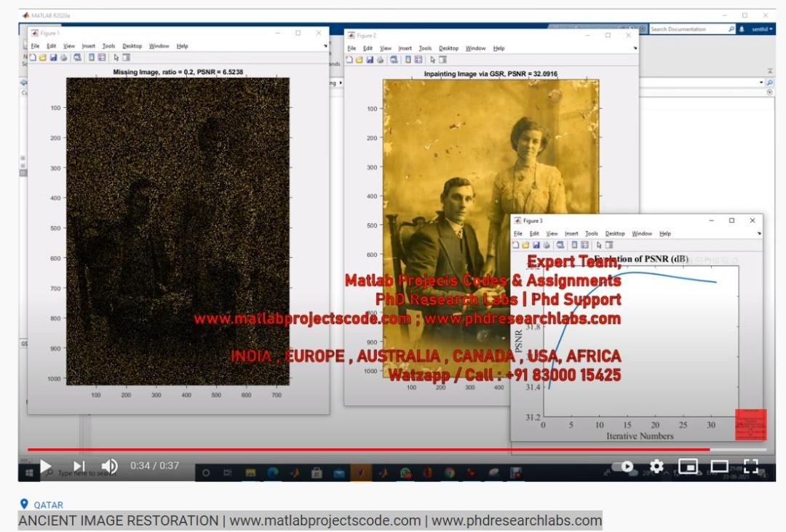Image resolution: width=786 pixels, height=532 pixels.
Task: Click MATLAB notification bell icon
Action: (x=742, y=29)
